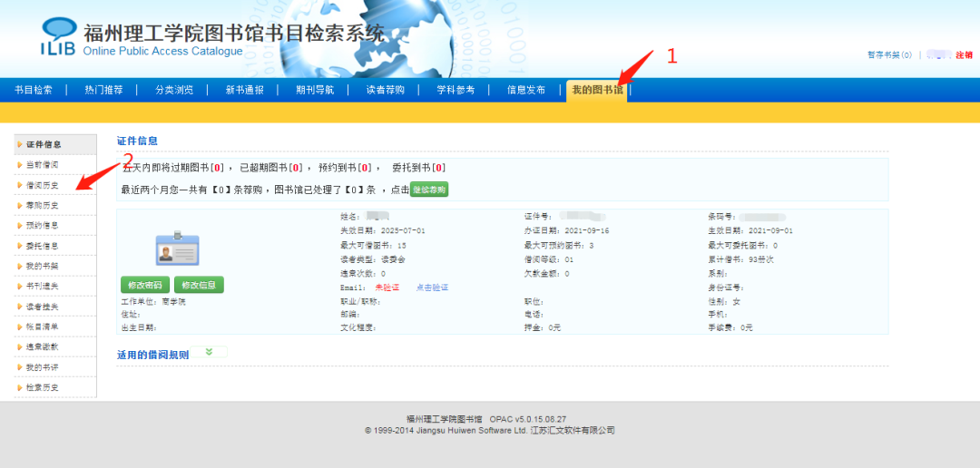Click the 修改密码 green button
The height and width of the screenshot is (468, 980).
145,285
